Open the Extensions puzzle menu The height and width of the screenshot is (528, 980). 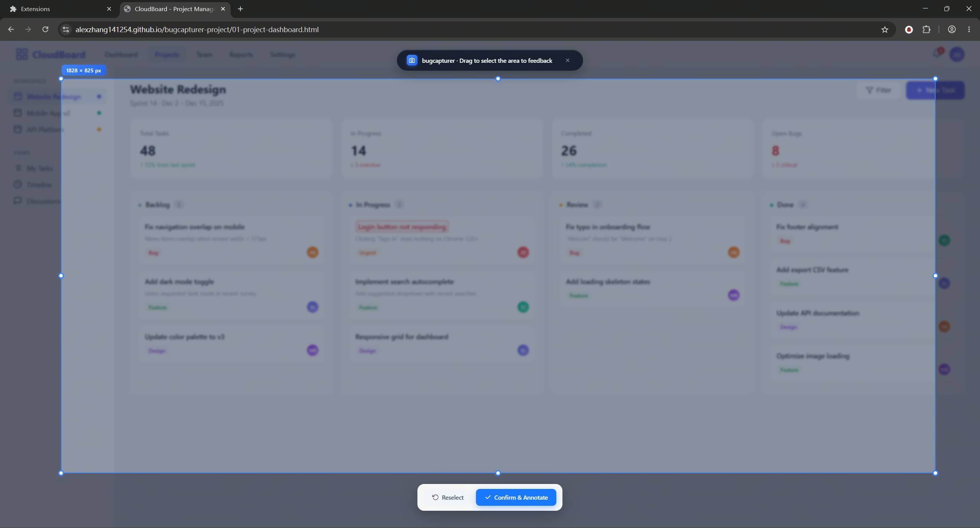point(926,29)
